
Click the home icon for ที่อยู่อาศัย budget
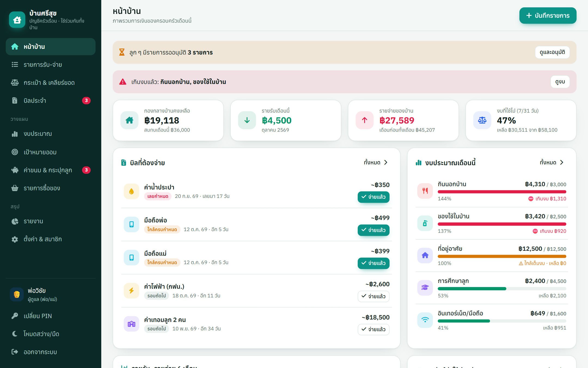(x=425, y=255)
